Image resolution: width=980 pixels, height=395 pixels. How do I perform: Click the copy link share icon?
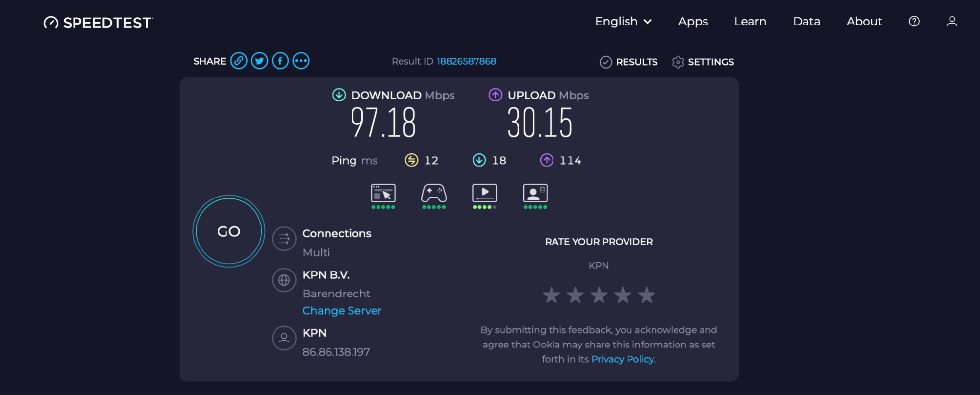click(239, 61)
